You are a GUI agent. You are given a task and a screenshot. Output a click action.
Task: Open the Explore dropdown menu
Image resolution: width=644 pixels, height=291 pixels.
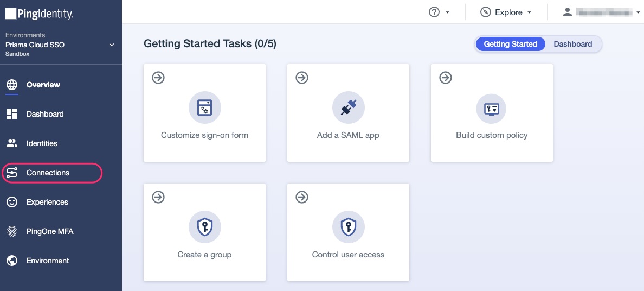click(x=506, y=12)
